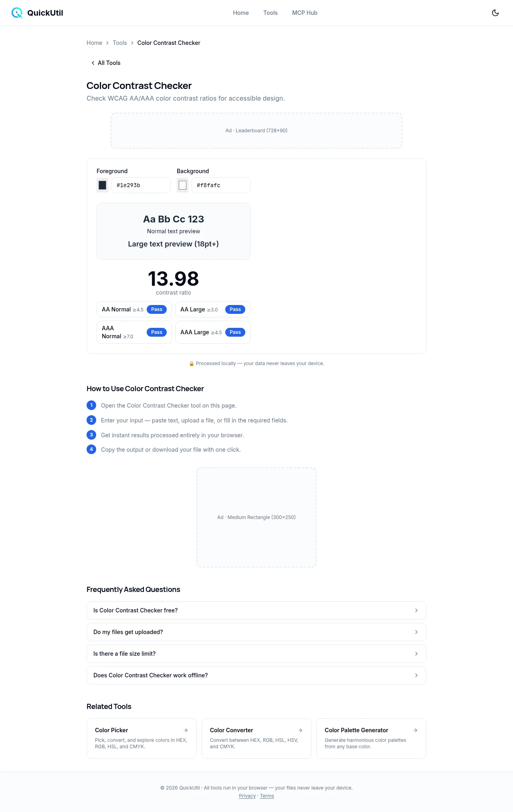The height and width of the screenshot is (812, 513).
Task: Click arrow icon on Color Palette Generator card
Action: (x=415, y=730)
